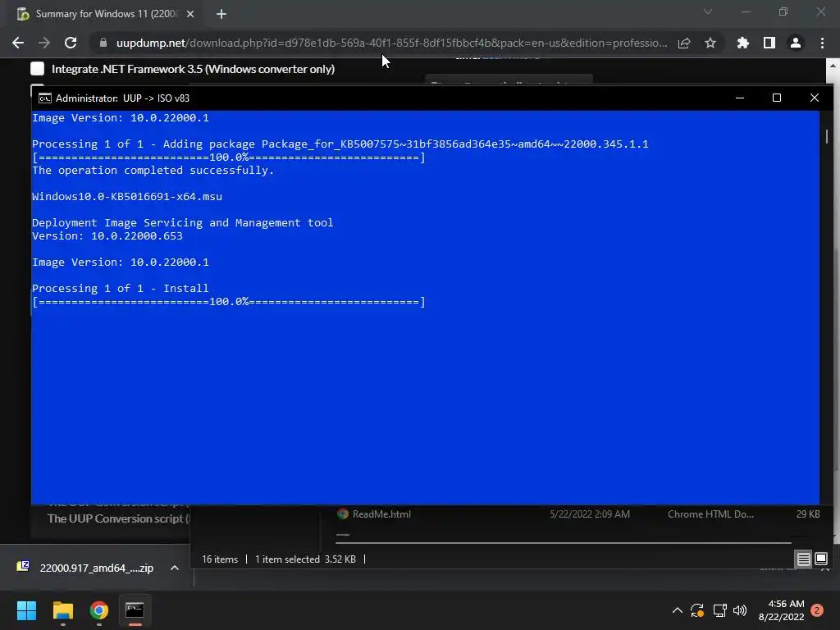Switch to command prompt taskbar icon

(135, 610)
